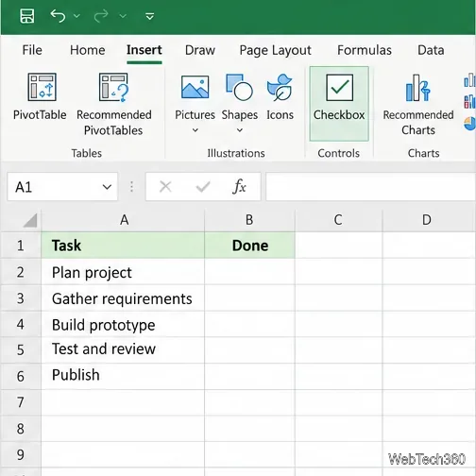Select column B header
Screen dimensions: 476x476
click(249, 220)
